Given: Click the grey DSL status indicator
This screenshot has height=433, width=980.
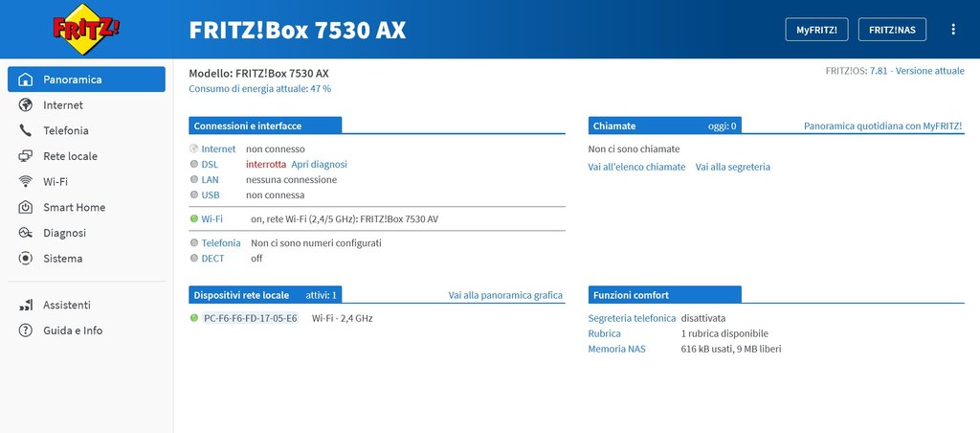Looking at the screenshot, I should 193,165.
